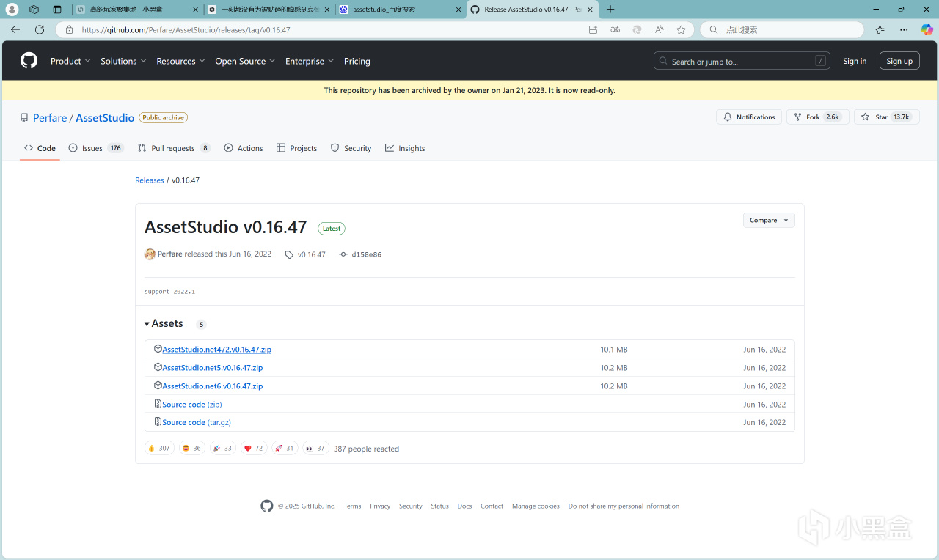Open the browser profile avatar

pos(12,10)
